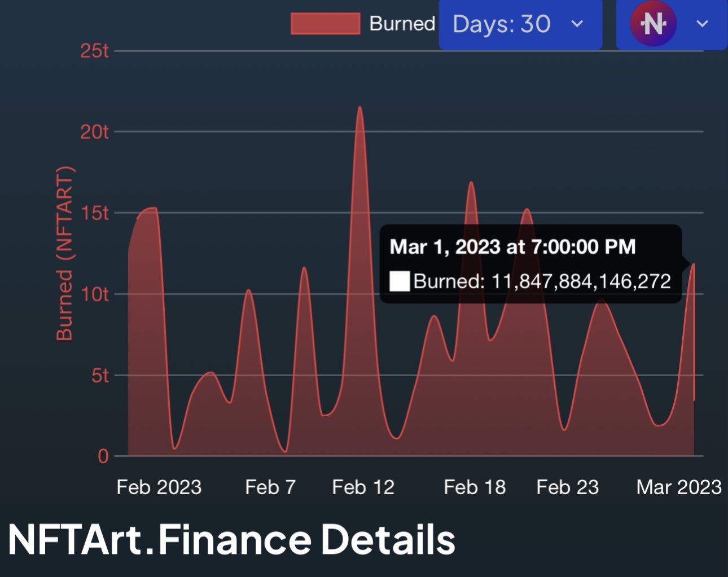Click the Mar 2023 x-axis label
The width and height of the screenshot is (728, 577).
679,487
